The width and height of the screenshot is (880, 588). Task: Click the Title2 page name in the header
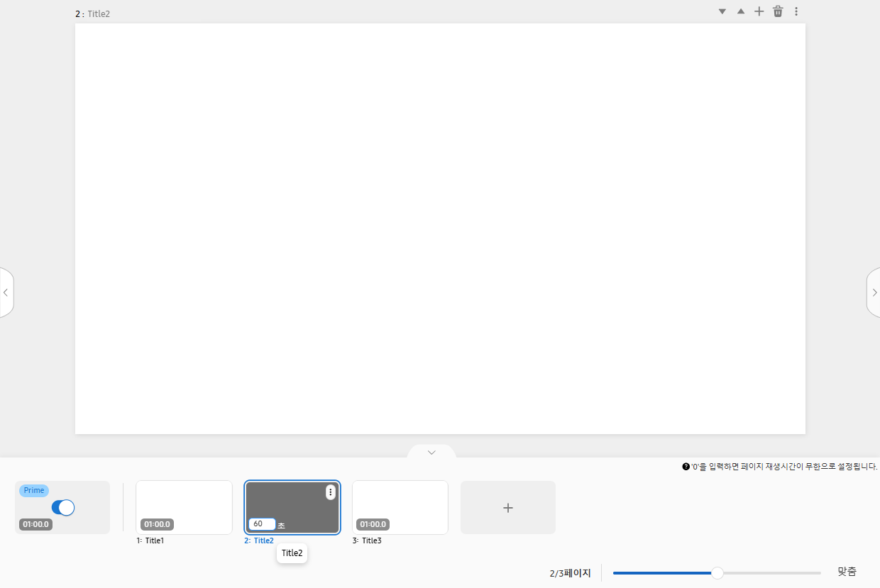(99, 13)
